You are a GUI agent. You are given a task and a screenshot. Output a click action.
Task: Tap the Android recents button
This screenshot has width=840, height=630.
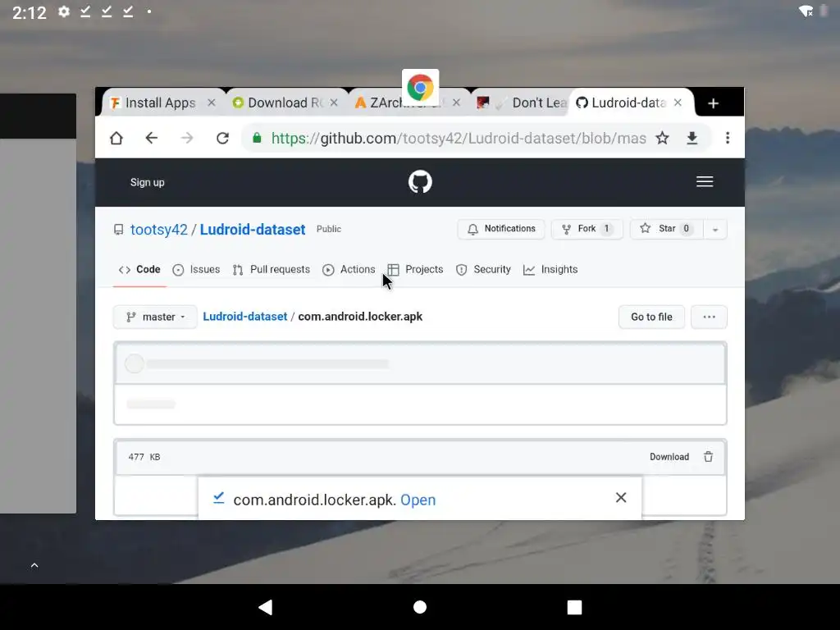pos(574,607)
